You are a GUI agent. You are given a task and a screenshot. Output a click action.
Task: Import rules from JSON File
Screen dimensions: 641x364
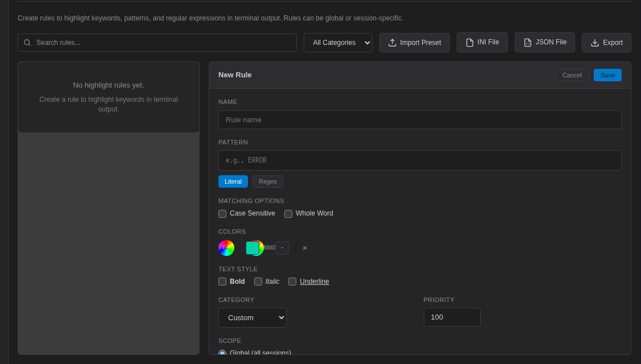pos(544,42)
